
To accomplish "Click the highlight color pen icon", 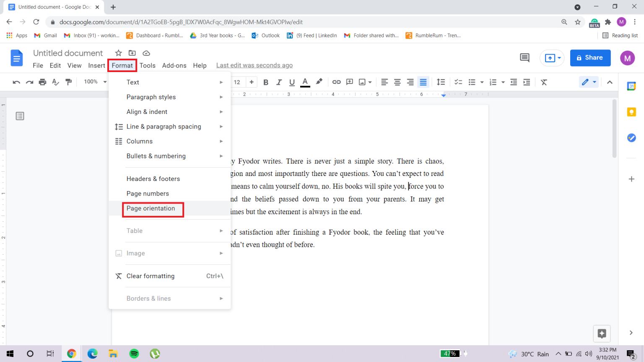I will pos(319,82).
